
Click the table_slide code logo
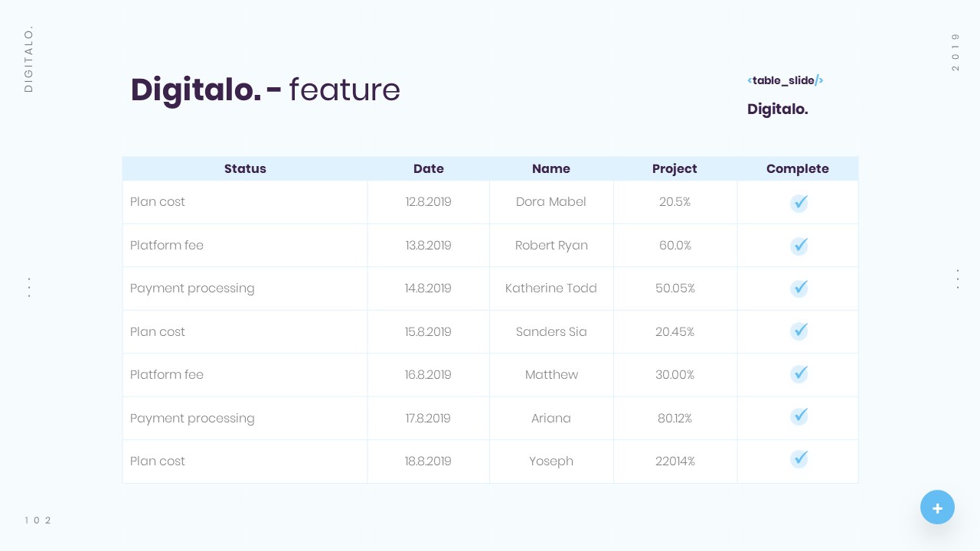point(786,80)
